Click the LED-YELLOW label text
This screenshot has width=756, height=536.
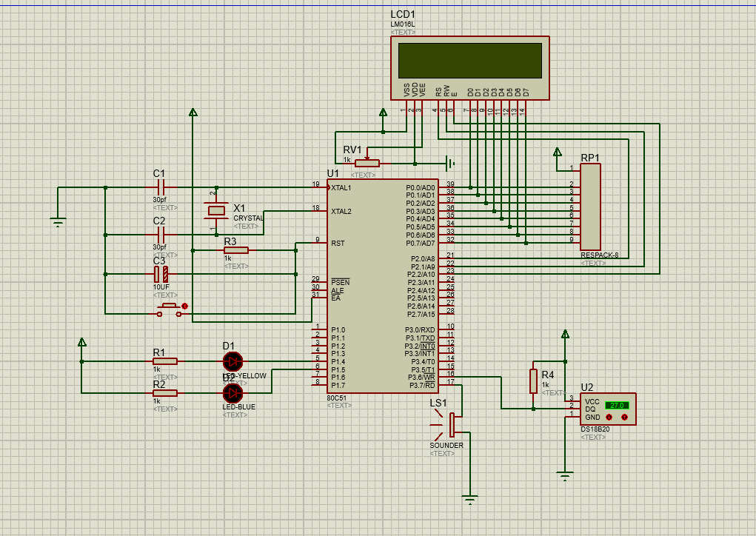click(x=244, y=375)
